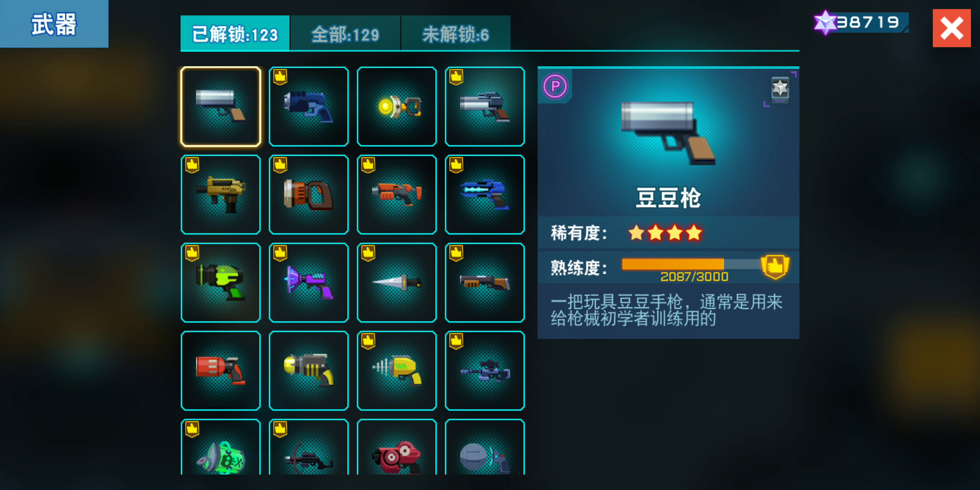This screenshot has width=980, height=490.
Task: Click the purple gem currency counter 38719
Action: 861,22
